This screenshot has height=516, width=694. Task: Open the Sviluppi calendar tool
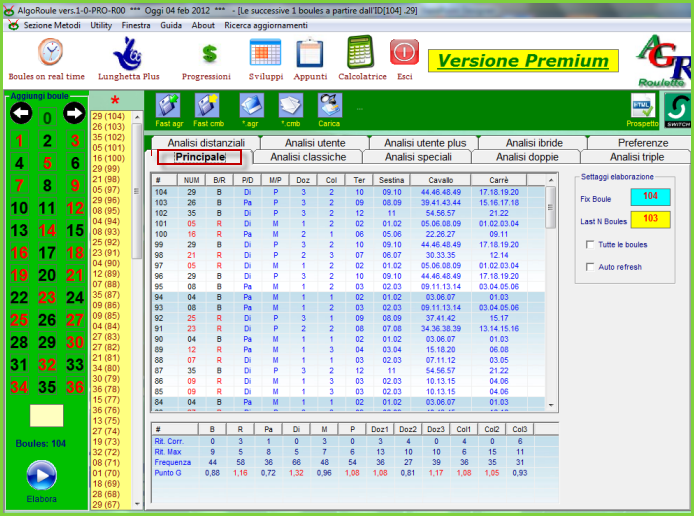(x=265, y=52)
